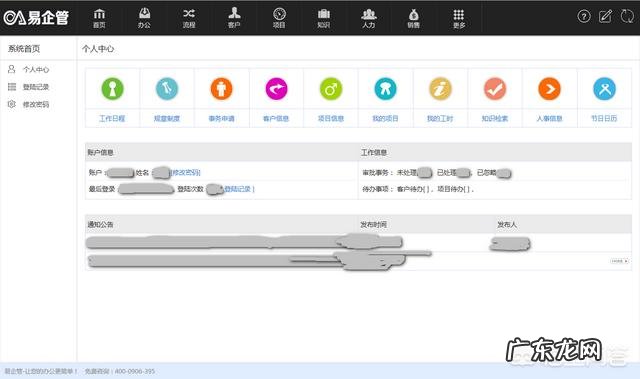Click the 工作信息 section header
The width and height of the screenshot is (640, 379).
374,152
